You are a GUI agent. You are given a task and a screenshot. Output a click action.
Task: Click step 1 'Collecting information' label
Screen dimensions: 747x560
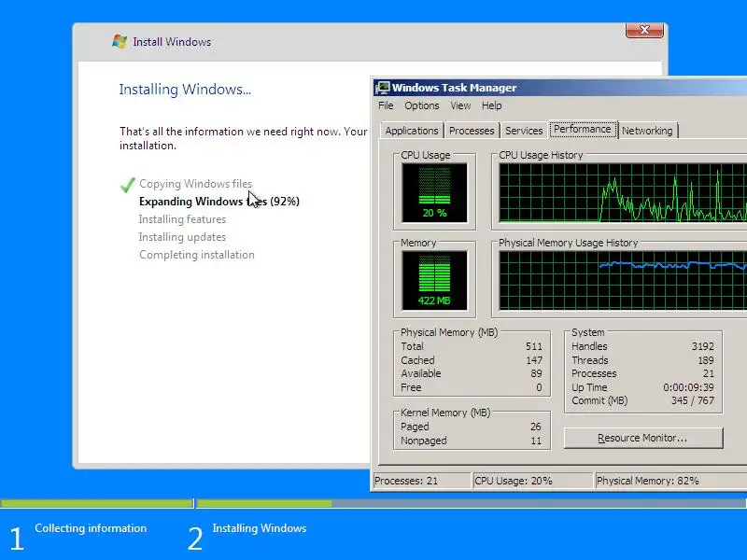(x=91, y=528)
